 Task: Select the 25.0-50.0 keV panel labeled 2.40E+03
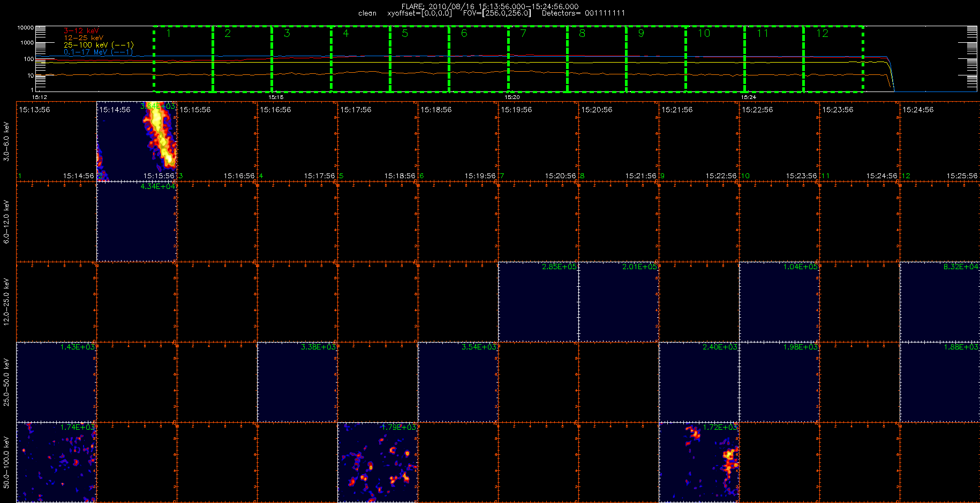699,382
